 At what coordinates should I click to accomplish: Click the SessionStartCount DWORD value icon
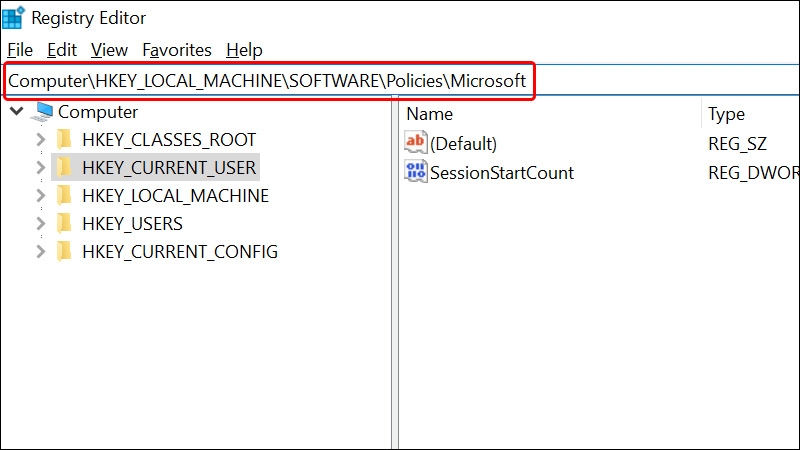416,172
